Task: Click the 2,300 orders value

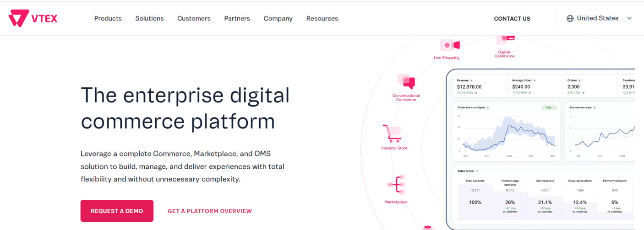Action: [573, 87]
